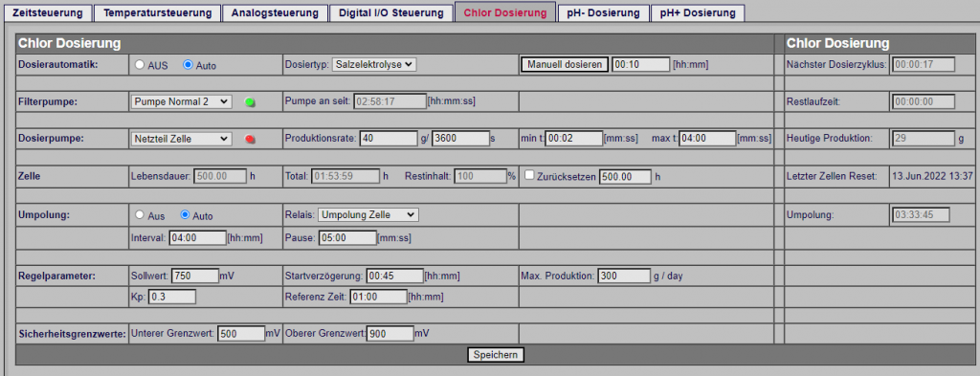
Task: Open the Relais Umpolung Zelle dropdown
Action: 368,214
